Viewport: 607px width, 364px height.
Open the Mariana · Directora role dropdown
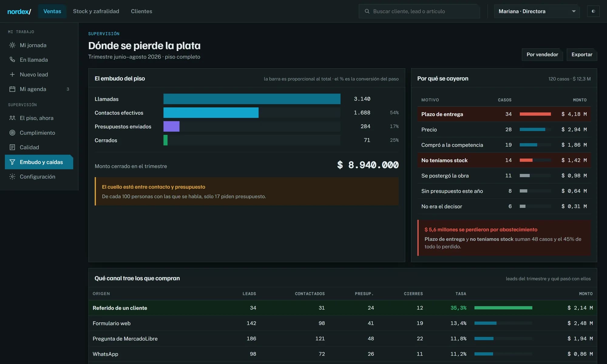pyautogui.click(x=537, y=11)
